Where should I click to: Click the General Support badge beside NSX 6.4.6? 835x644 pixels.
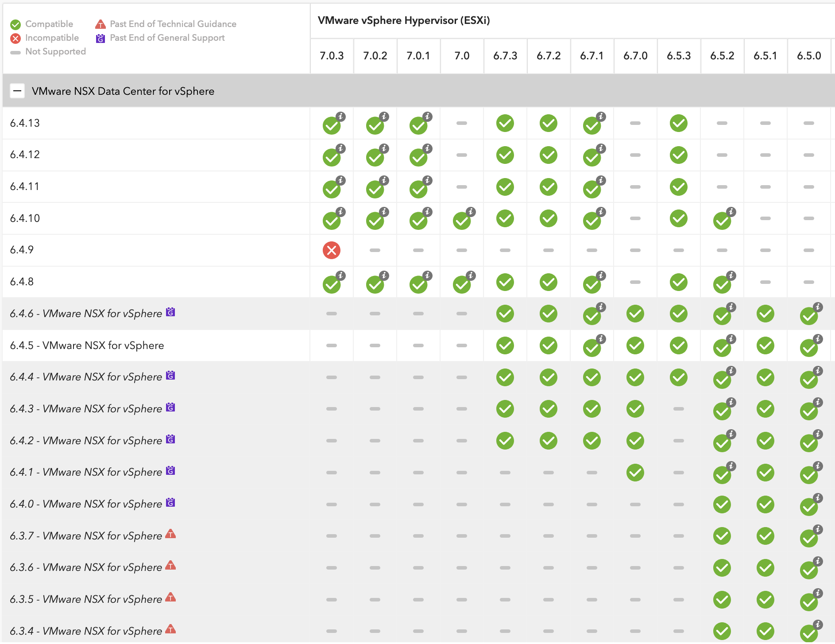click(x=170, y=312)
